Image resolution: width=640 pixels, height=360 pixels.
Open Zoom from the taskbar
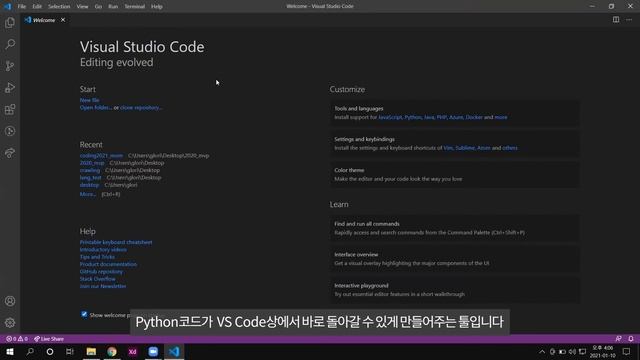click(x=153, y=351)
